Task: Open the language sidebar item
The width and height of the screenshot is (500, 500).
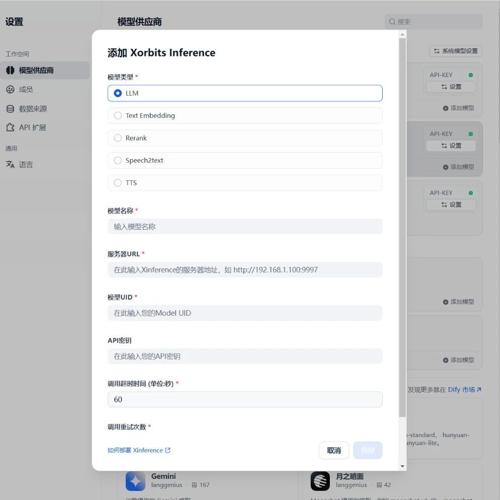Action: [x=45, y=164]
